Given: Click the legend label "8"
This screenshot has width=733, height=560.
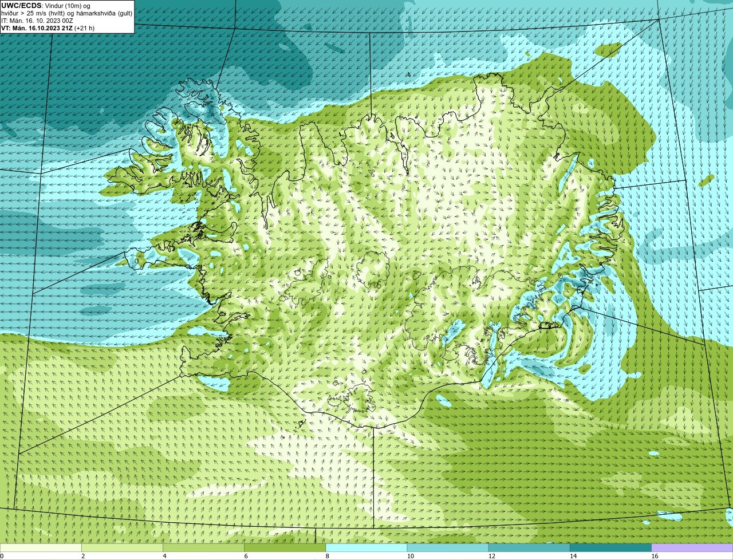Looking at the screenshot, I should pyautogui.click(x=328, y=556).
